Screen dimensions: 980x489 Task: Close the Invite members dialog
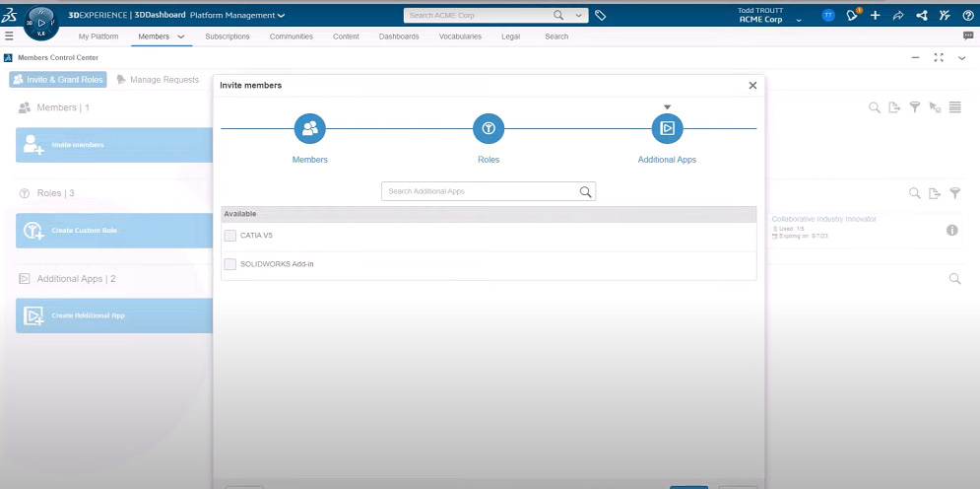point(752,86)
